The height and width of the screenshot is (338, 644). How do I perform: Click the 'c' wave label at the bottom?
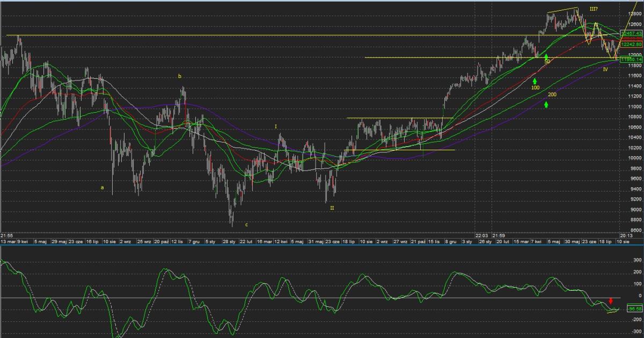click(246, 224)
